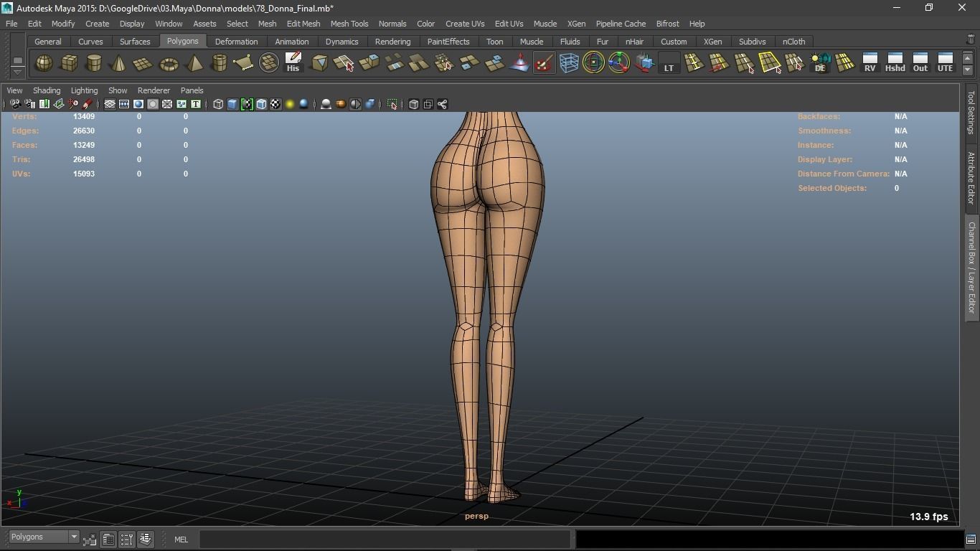Click the select camera viewport icon
Image resolution: width=980 pixels, height=551 pixels.
pyautogui.click(x=15, y=105)
